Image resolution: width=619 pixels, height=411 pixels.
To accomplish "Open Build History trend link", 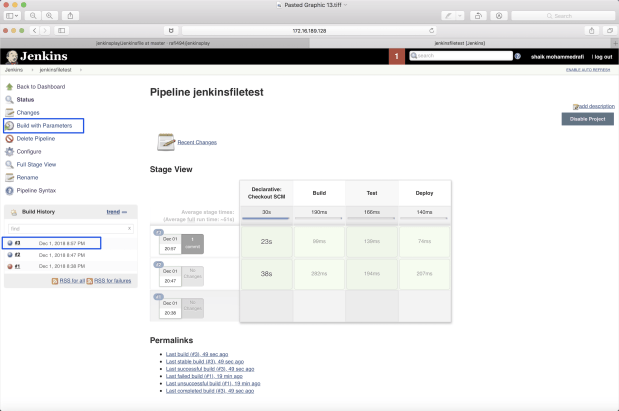I will (113, 212).
